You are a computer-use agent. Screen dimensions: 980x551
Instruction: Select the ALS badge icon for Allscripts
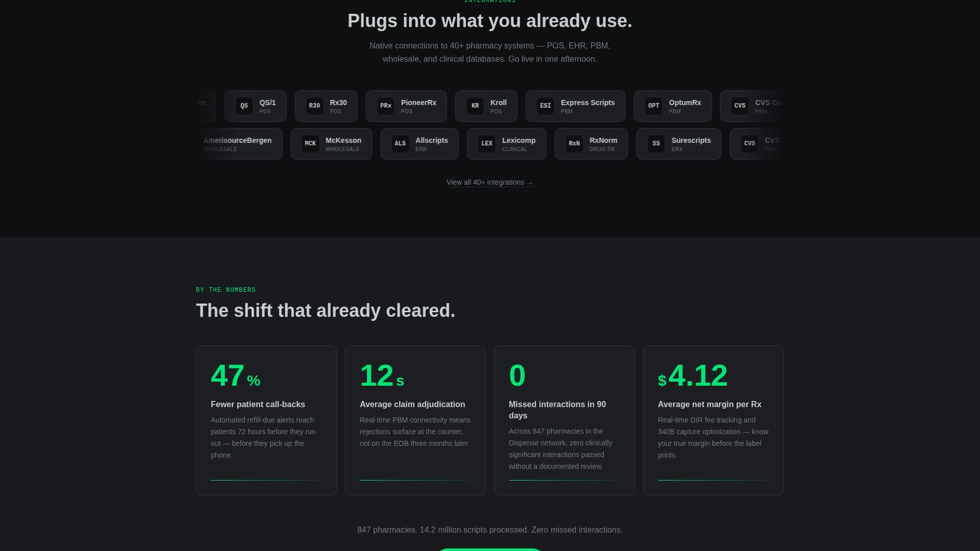pos(400,144)
